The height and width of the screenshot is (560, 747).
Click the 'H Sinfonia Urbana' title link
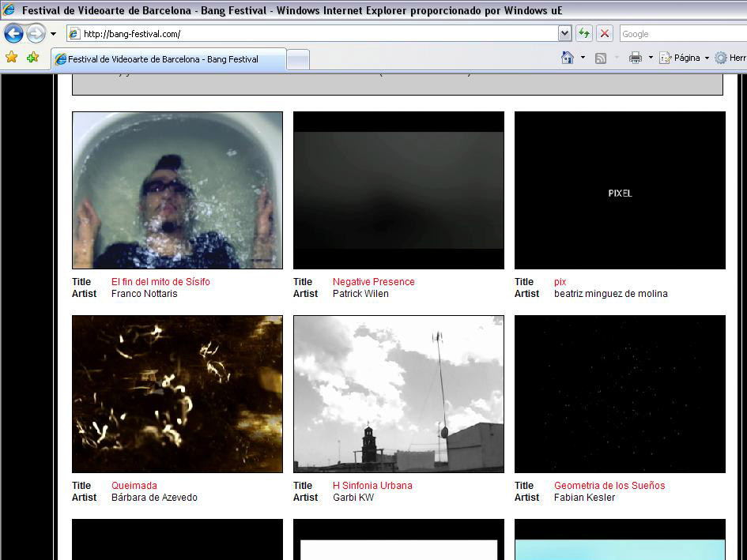[x=372, y=486]
